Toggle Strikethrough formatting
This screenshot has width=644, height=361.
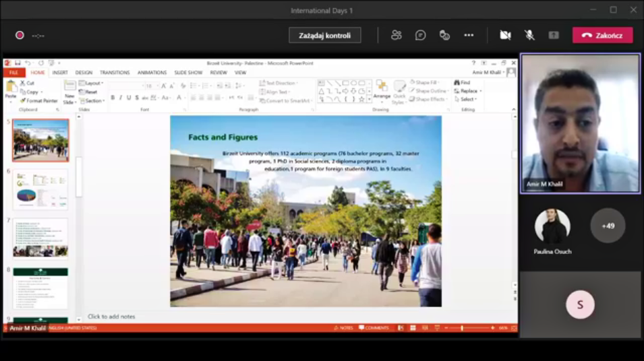pyautogui.click(x=144, y=98)
